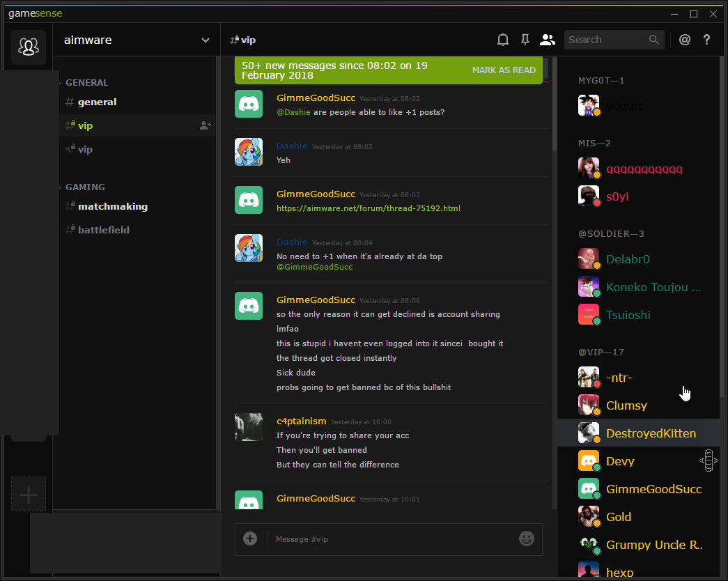The image size is (728, 581).
Task: Show pinned messages pin icon
Action: (525, 40)
